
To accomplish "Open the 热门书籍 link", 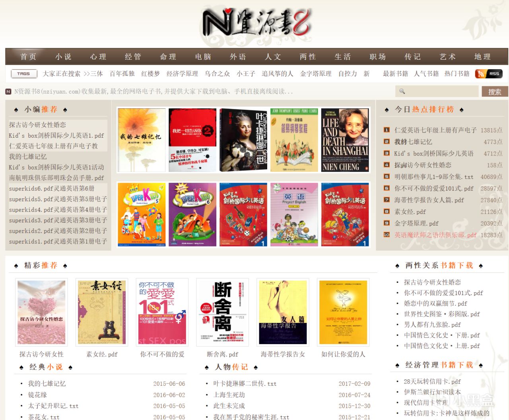I will (457, 74).
